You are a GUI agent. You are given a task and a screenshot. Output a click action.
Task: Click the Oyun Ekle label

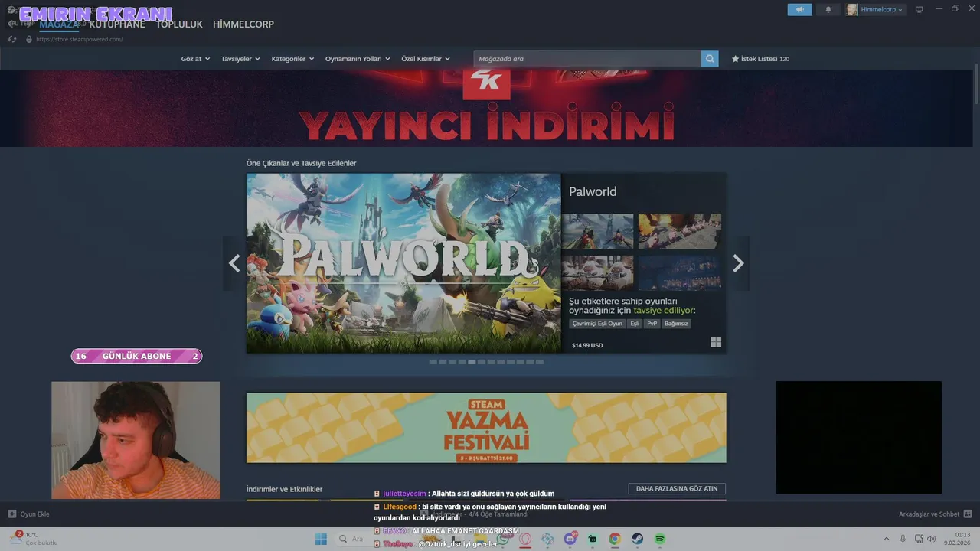[34, 514]
